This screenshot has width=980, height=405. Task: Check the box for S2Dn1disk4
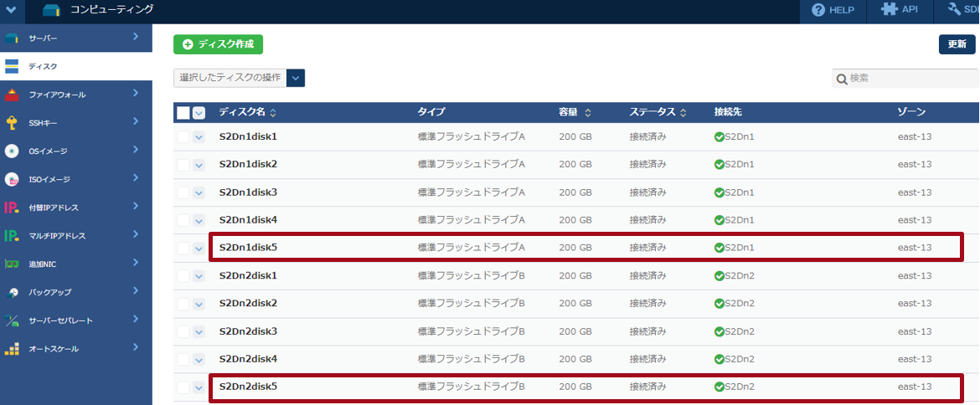point(183,220)
